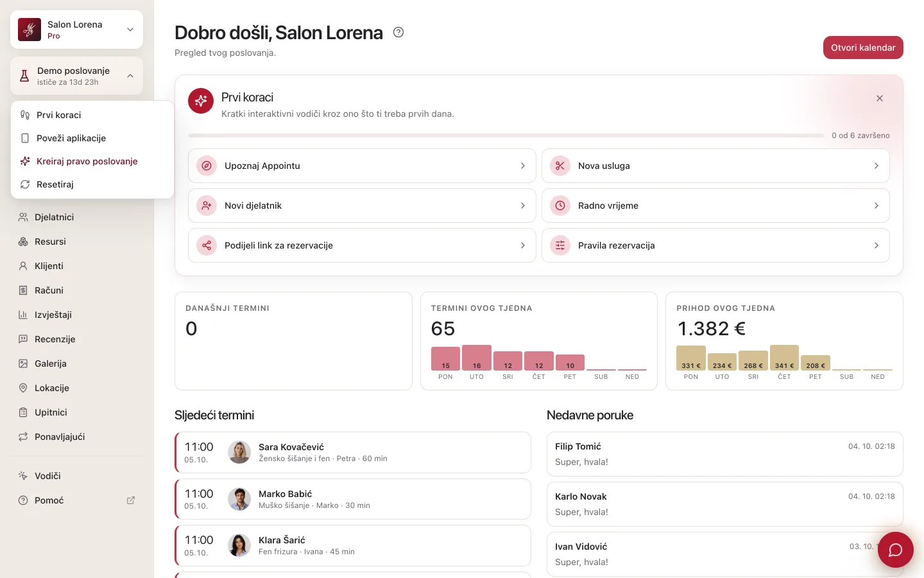The width and height of the screenshot is (924, 578).
Task: Click the onboarding progress bar
Action: 506,136
